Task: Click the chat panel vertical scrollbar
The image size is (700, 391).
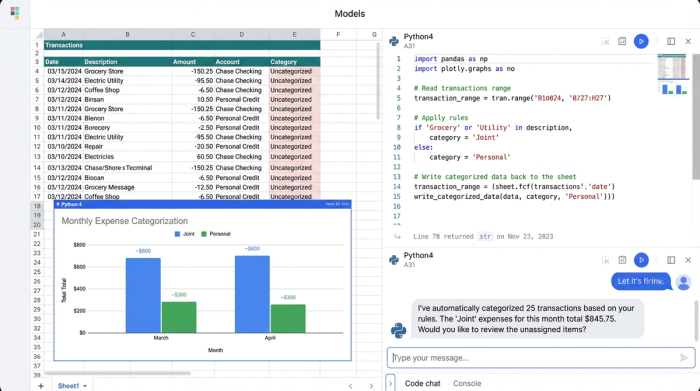Action: [x=696, y=320]
